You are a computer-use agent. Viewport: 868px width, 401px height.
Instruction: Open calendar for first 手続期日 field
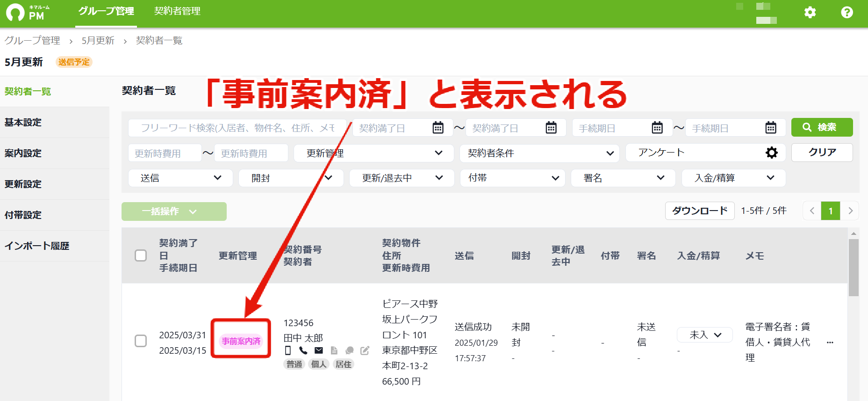(657, 127)
